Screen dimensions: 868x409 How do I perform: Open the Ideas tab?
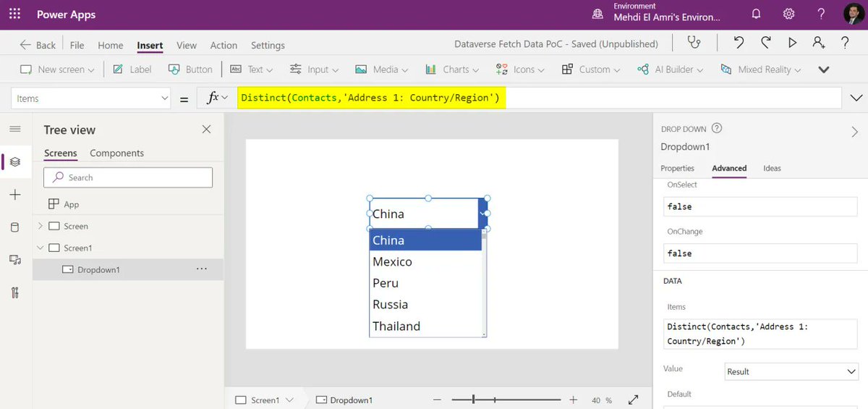click(772, 168)
